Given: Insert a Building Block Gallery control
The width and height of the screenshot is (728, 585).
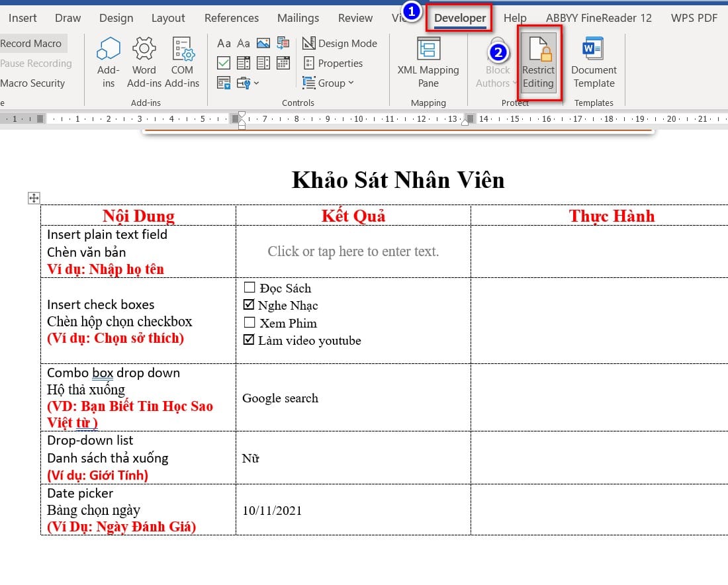Looking at the screenshot, I should pyautogui.click(x=283, y=43).
